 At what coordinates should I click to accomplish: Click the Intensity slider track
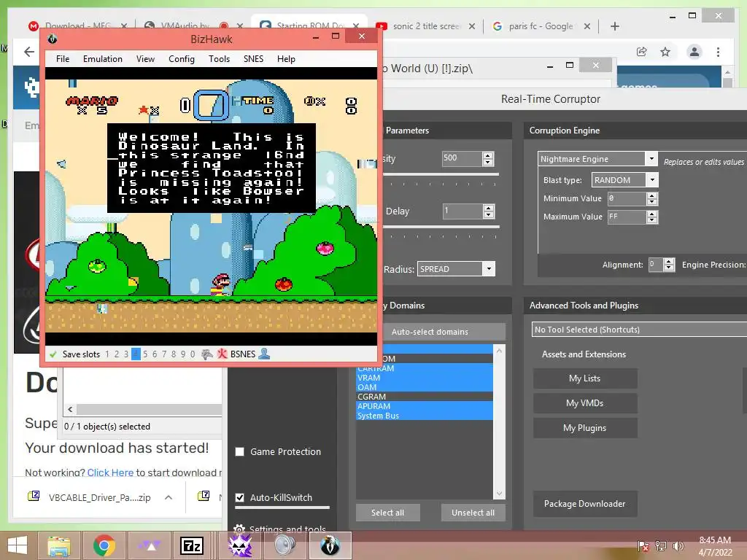[441, 175]
